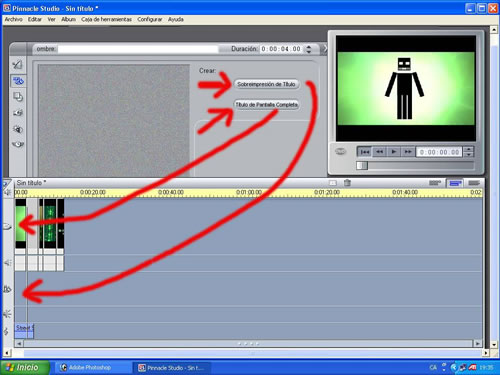The width and height of the screenshot is (500, 375).
Task: Mute the music track via clef icon
Action: coord(6,331)
